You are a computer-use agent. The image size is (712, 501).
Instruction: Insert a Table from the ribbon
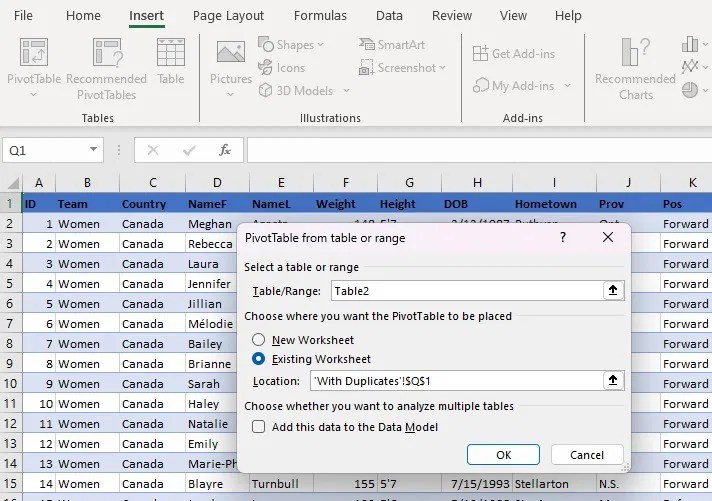(171, 61)
